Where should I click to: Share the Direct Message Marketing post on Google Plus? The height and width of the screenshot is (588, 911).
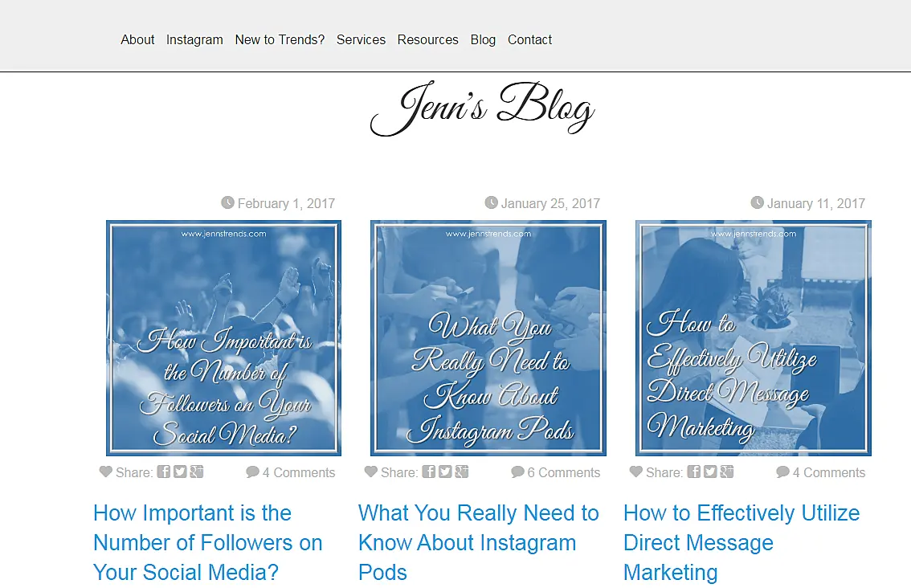tap(726, 472)
